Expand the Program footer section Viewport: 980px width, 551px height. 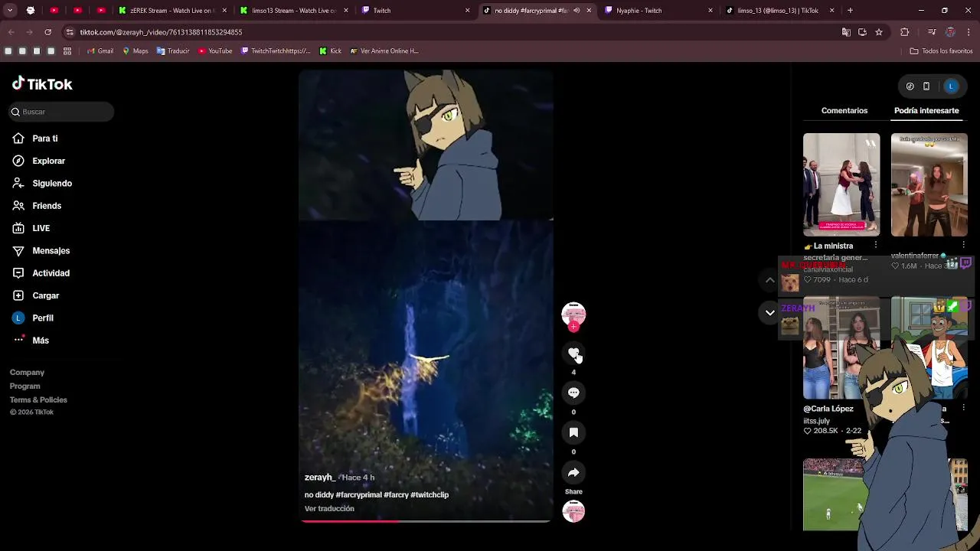click(25, 386)
